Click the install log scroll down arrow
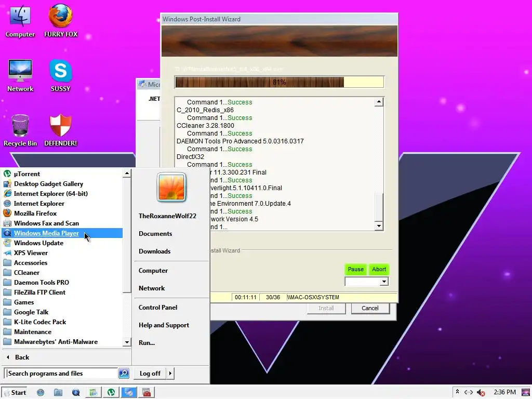The image size is (532, 399). tap(379, 226)
